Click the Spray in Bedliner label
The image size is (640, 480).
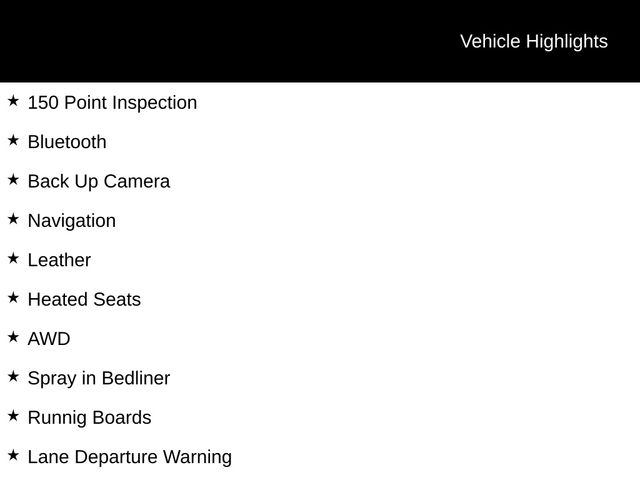tap(99, 379)
